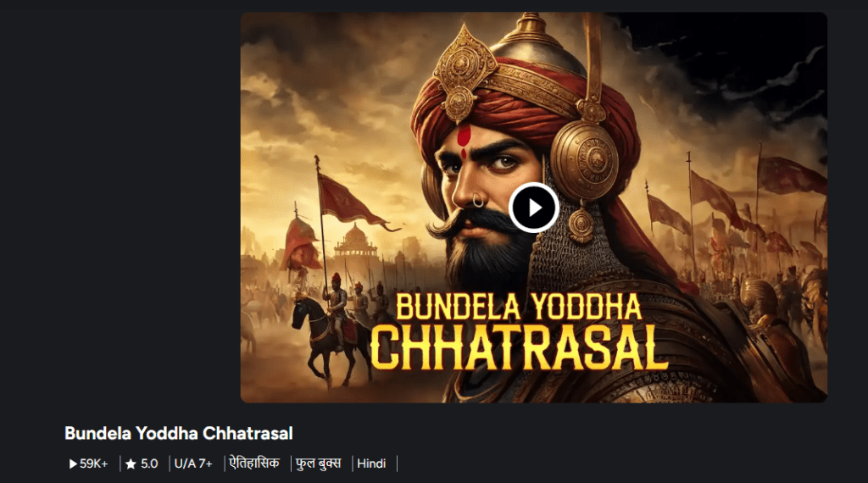The image size is (868, 483).
Task: Open the फुल बुक्स category tag
Action: point(319,463)
